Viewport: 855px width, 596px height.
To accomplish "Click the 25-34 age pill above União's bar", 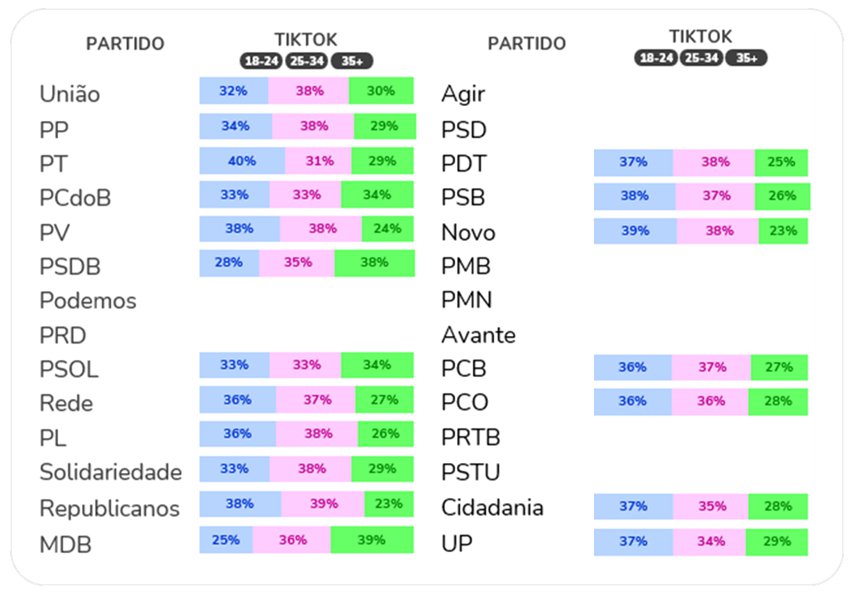I will 306,61.
